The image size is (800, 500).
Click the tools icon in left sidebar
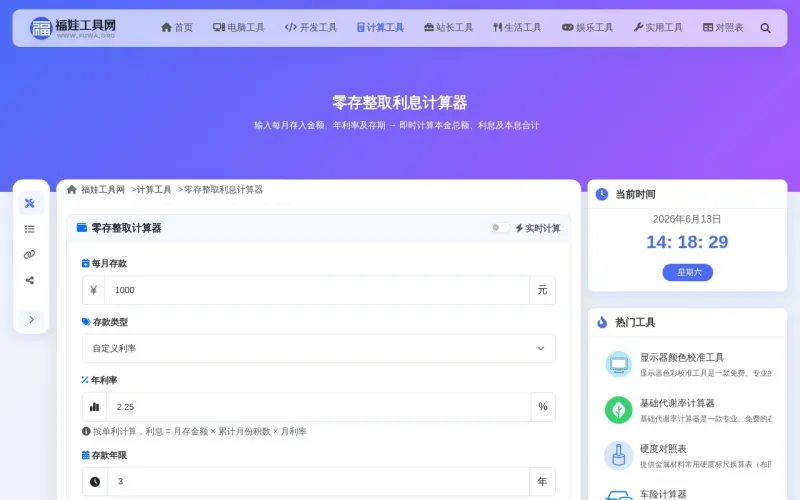[x=30, y=203]
